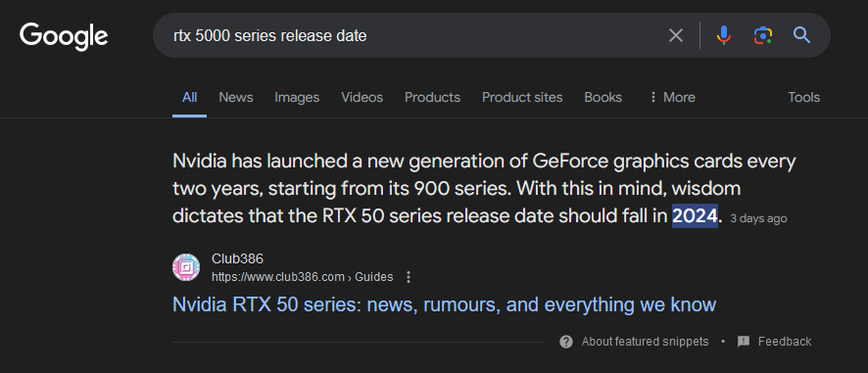Viewport: 868px width, 373px height.
Task: Open Google Lens image search icon
Action: tap(763, 36)
